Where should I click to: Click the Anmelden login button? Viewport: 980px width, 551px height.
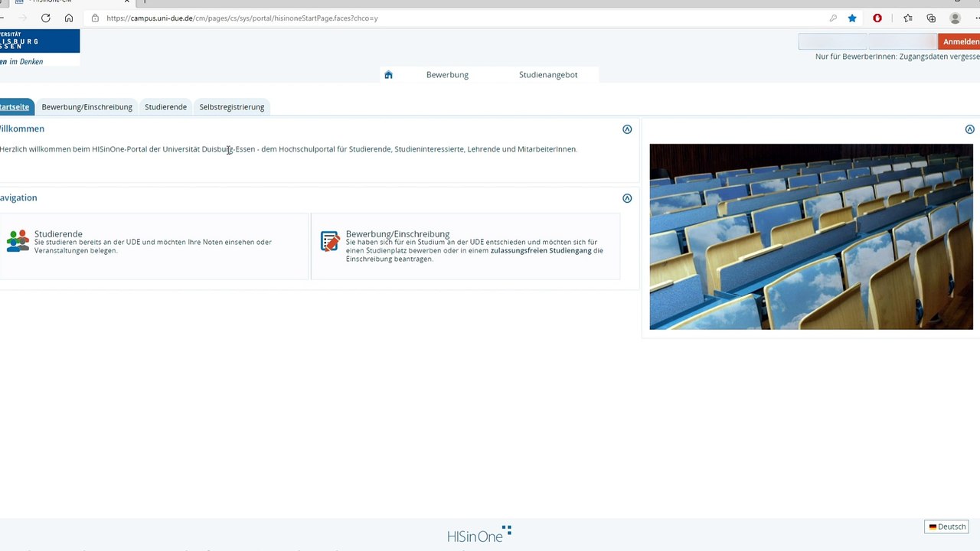(x=959, y=41)
